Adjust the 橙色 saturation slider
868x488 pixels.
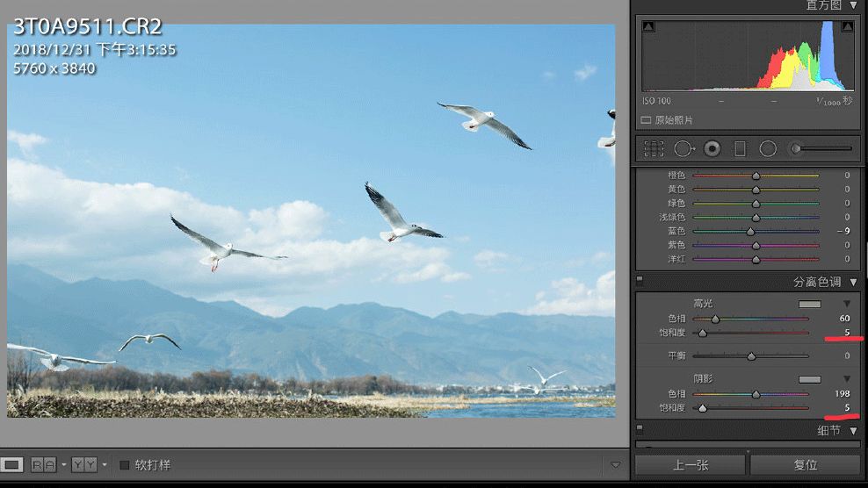(x=756, y=176)
